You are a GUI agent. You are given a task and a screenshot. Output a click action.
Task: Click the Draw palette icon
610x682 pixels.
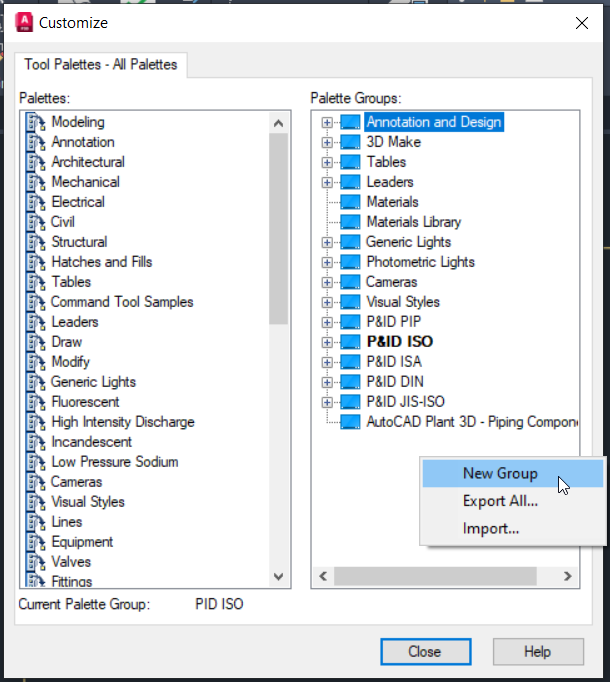(x=36, y=342)
